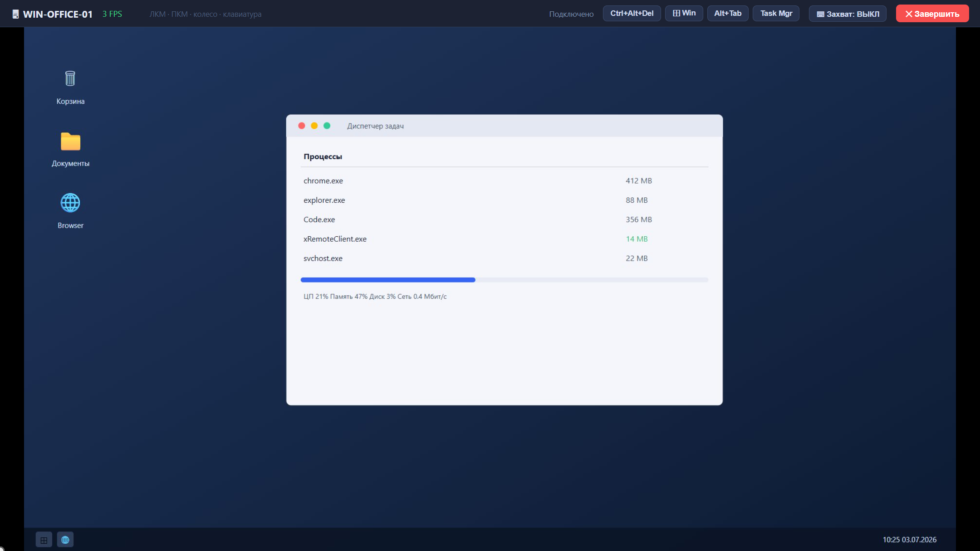Click the taskbar clock showing 10:25
This screenshot has height=551, width=980.
point(909,540)
